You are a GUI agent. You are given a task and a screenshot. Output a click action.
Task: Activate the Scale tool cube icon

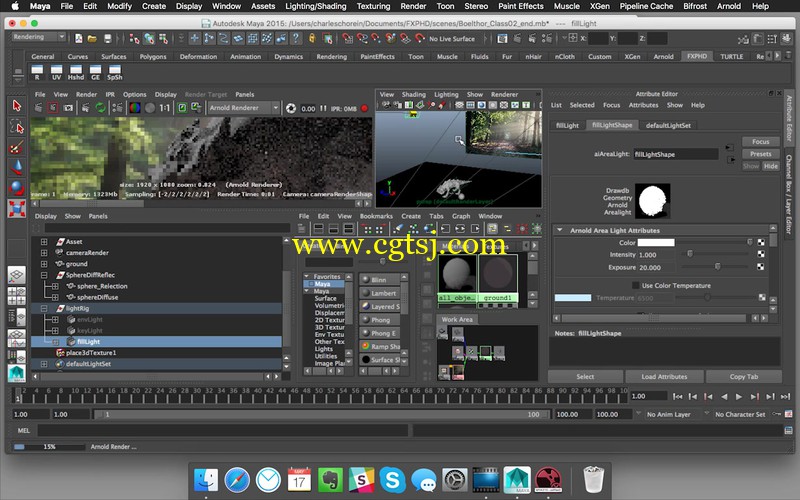(16, 209)
